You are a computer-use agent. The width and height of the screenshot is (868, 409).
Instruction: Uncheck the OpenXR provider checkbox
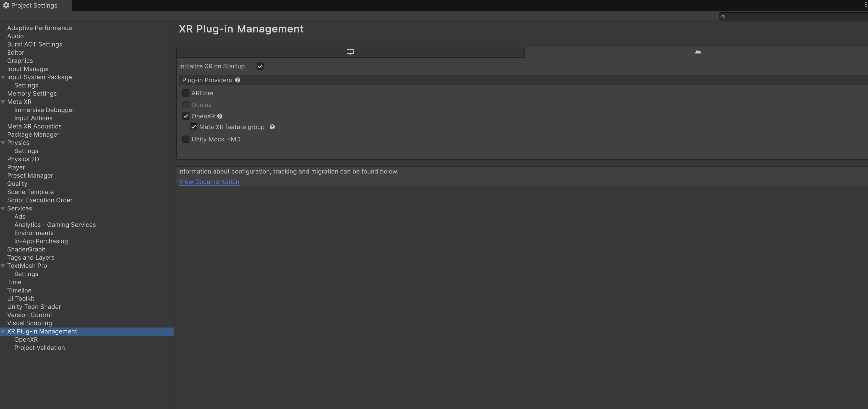pos(186,116)
